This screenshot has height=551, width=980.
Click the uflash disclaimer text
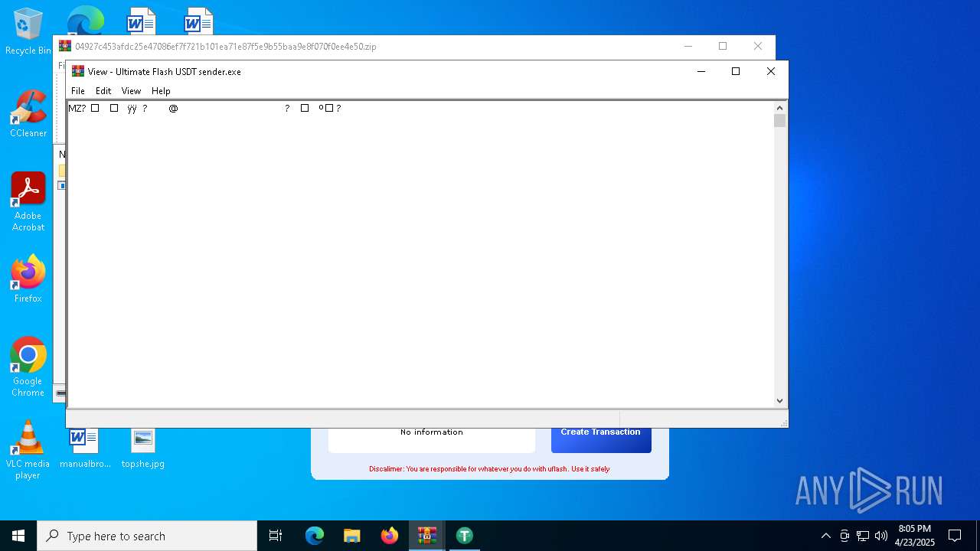(489, 469)
